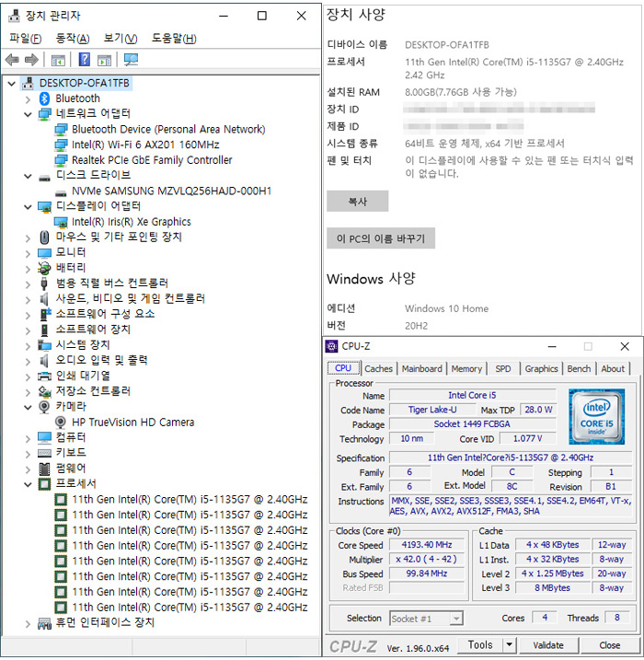Click the firmware chip icon next to 펌웨어
644x660 pixels.
tap(44, 469)
